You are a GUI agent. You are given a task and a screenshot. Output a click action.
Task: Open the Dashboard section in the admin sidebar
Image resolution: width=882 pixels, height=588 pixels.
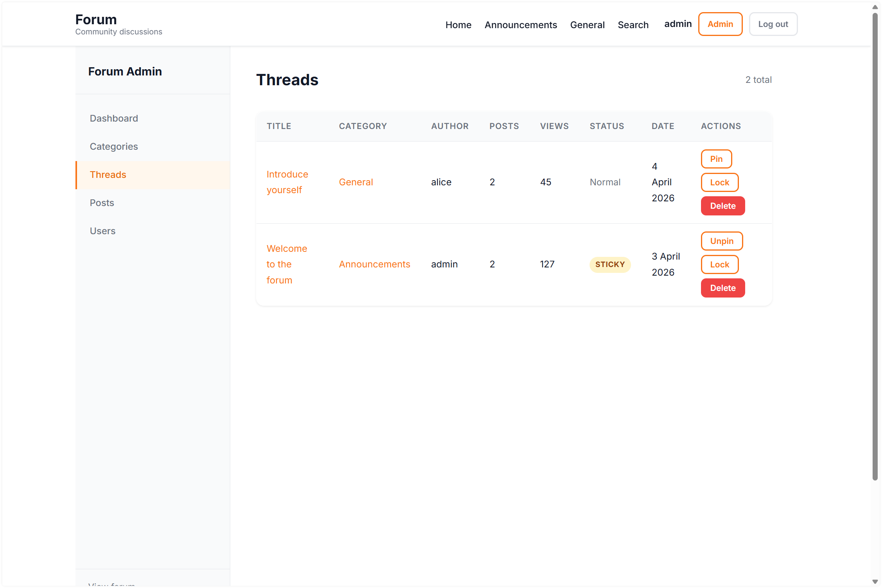click(x=114, y=118)
